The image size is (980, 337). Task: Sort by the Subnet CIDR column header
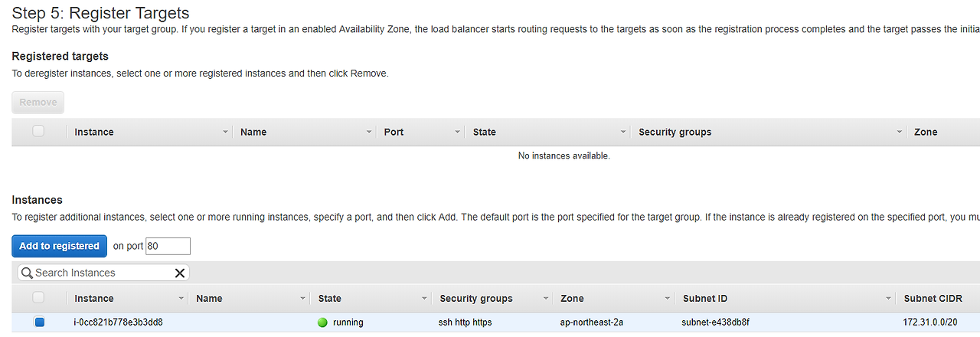coord(933,299)
